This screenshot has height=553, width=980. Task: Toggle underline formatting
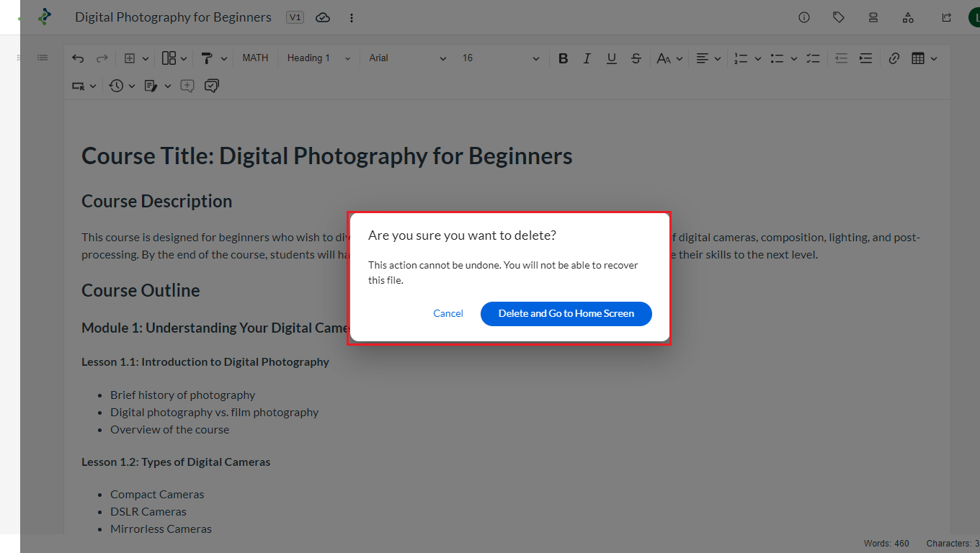click(612, 58)
